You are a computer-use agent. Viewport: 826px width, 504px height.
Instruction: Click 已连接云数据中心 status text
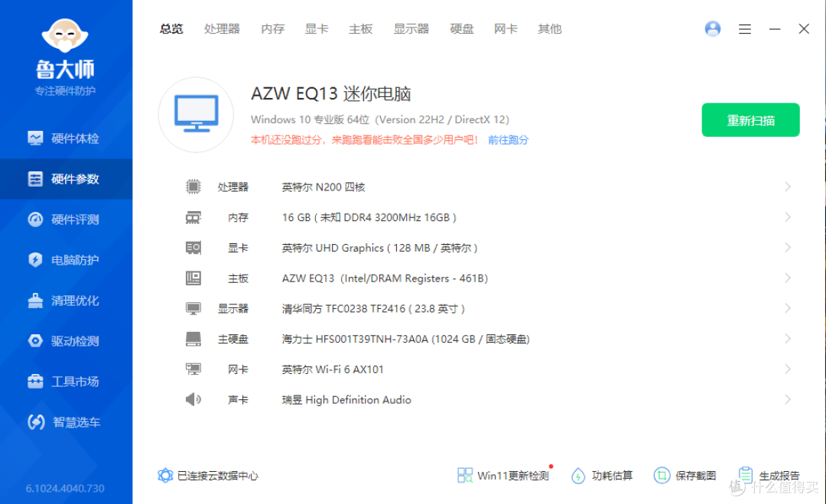tap(217, 476)
